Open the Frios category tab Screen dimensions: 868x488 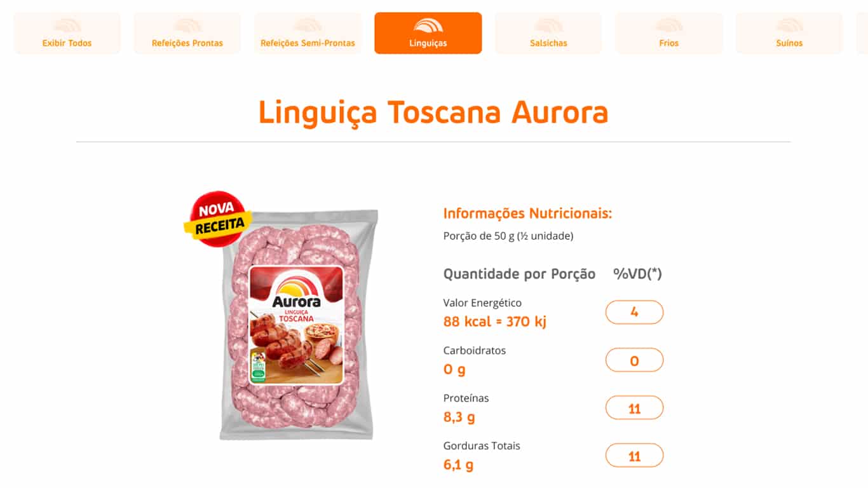[x=669, y=33]
